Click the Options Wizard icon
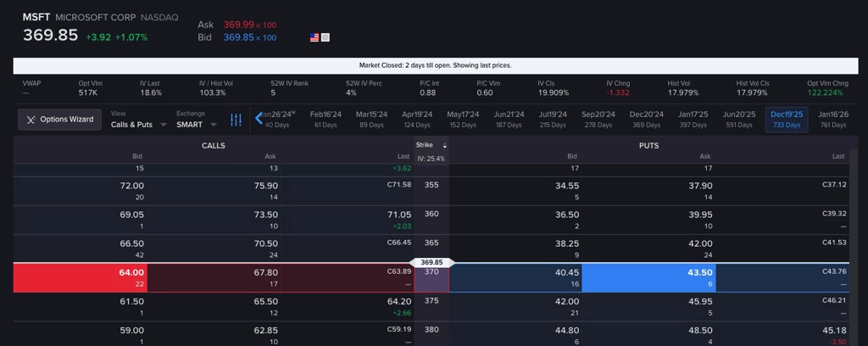The height and width of the screenshot is (346, 868). [x=31, y=120]
